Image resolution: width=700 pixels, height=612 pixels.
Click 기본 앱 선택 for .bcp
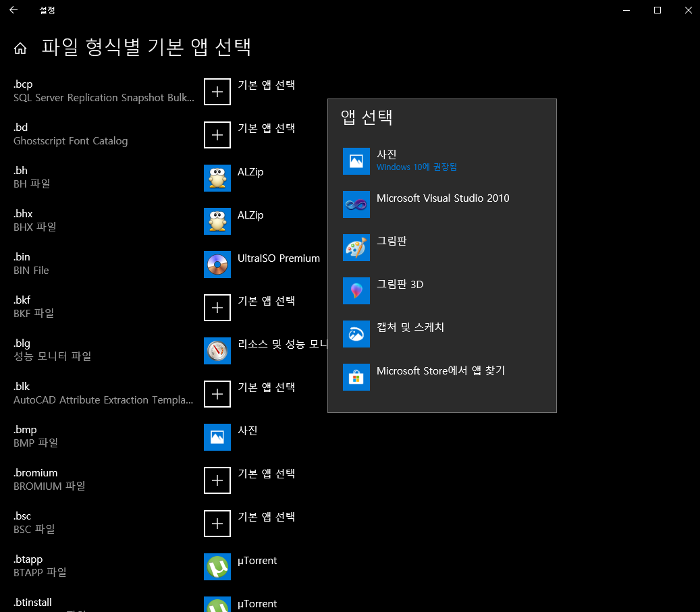(x=266, y=85)
